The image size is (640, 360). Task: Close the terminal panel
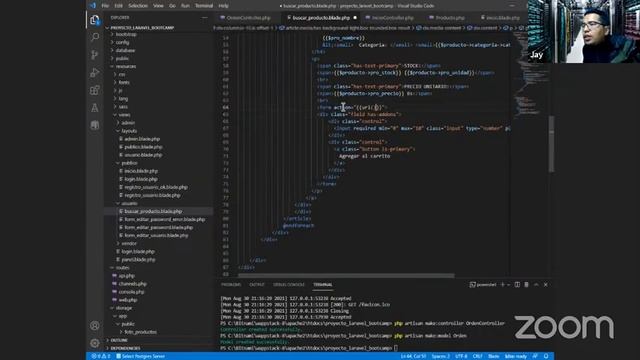tap(546, 284)
